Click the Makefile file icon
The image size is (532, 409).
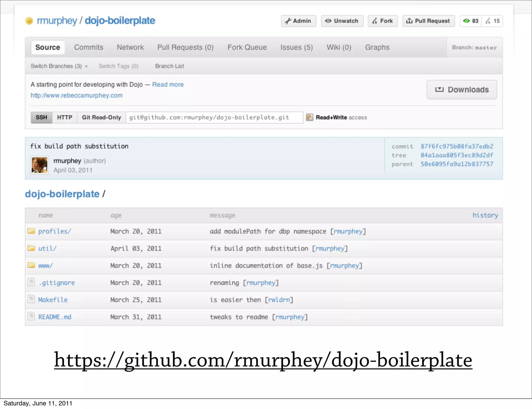point(31,299)
